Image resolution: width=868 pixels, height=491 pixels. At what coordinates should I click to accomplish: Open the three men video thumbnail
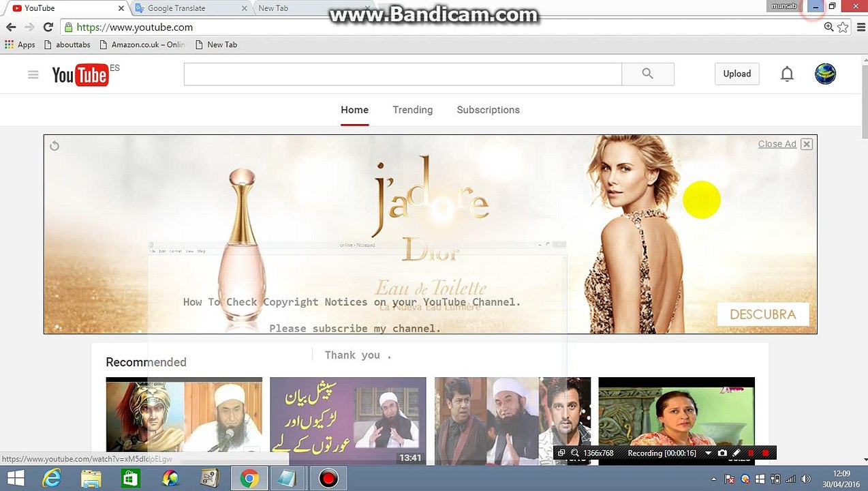click(512, 421)
